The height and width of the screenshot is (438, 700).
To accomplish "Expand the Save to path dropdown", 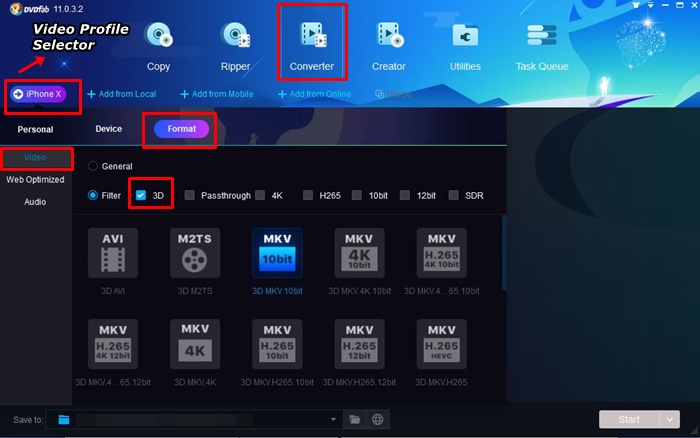I will [333, 420].
